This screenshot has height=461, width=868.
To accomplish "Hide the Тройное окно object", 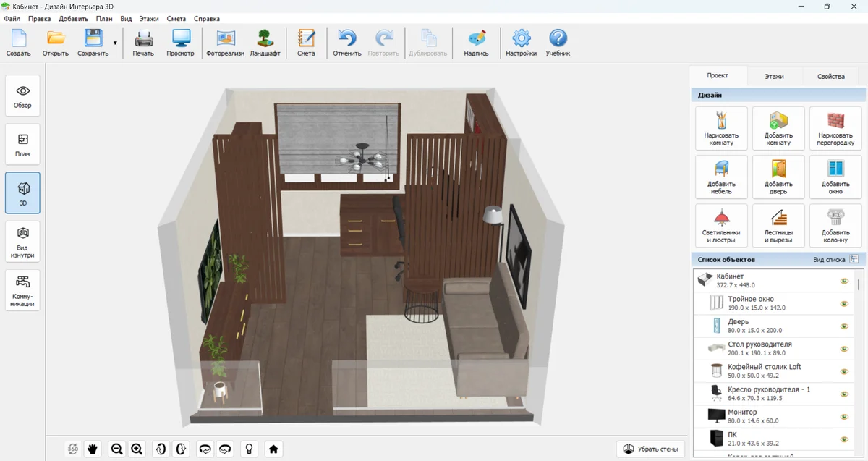I will point(843,303).
